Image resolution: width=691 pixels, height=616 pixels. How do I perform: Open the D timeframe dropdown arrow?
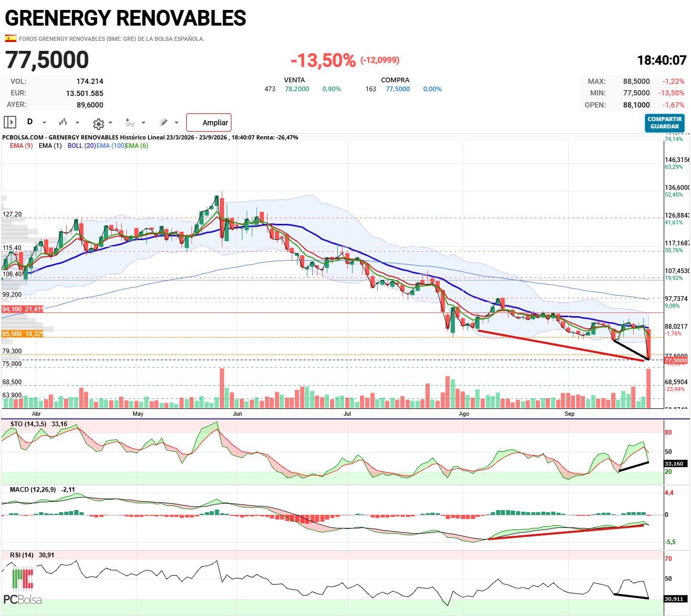click(x=44, y=123)
